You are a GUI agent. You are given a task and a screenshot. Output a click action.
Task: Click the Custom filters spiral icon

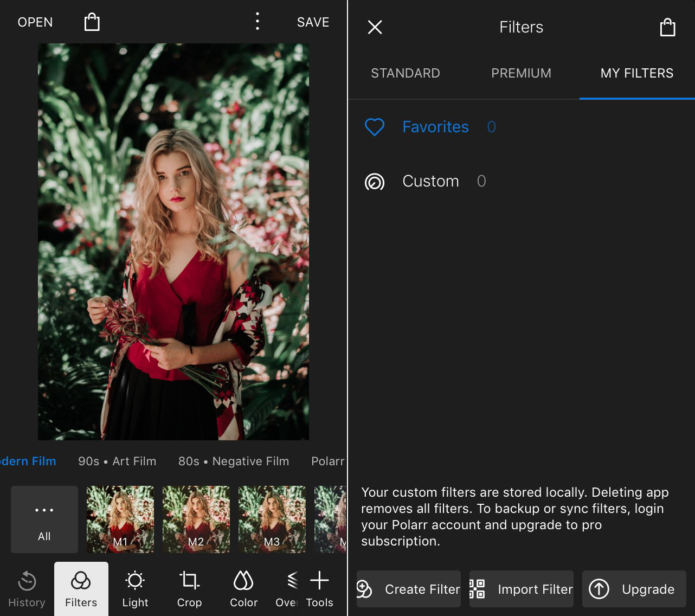[375, 182]
